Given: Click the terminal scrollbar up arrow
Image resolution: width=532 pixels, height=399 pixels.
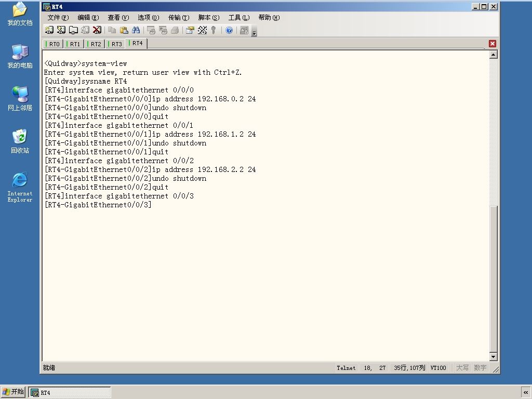Looking at the screenshot, I should click(494, 54).
